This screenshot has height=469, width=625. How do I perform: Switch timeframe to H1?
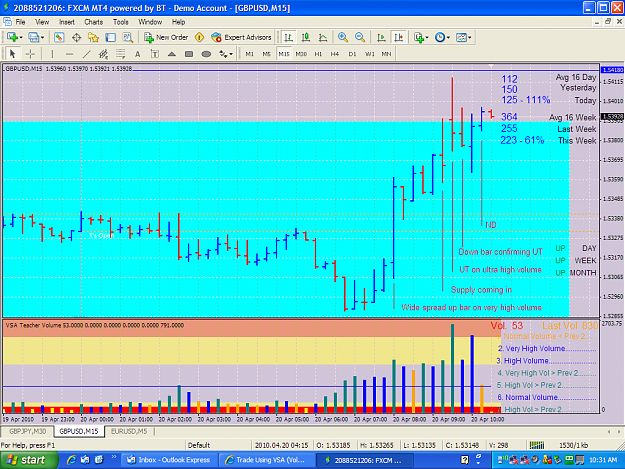pyautogui.click(x=318, y=54)
